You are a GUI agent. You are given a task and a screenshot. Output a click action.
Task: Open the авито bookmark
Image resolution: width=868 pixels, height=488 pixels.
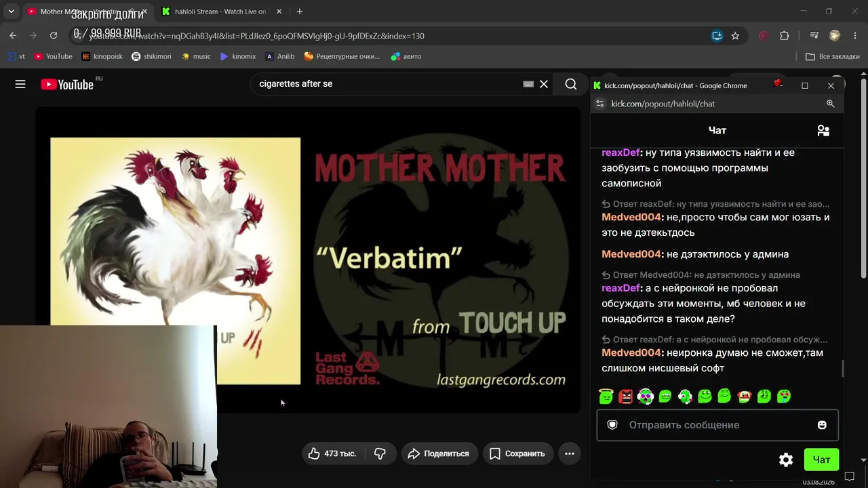[406, 56]
